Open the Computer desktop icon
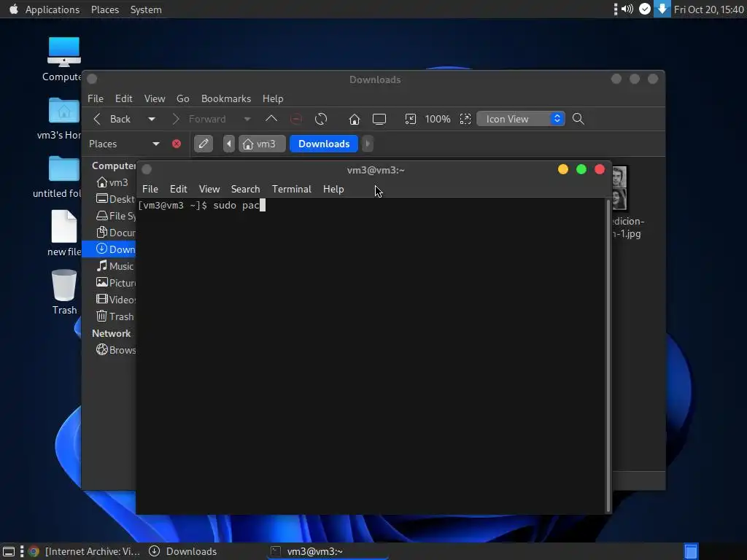Viewport: 747px width, 560px height. point(64,52)
